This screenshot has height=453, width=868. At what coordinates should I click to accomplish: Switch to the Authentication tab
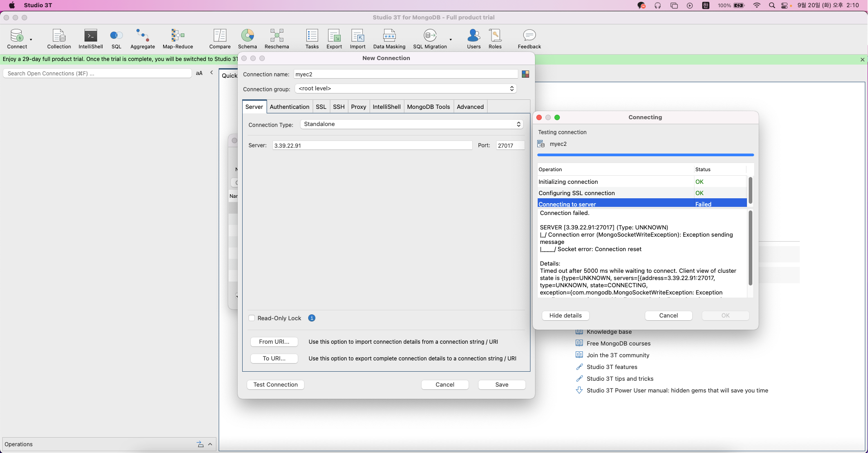point(289,107)
